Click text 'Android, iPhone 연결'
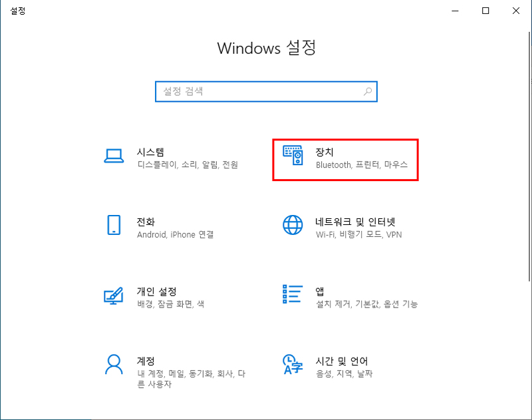The width and height of the screenshot is (532, 420). coord(176,234)
